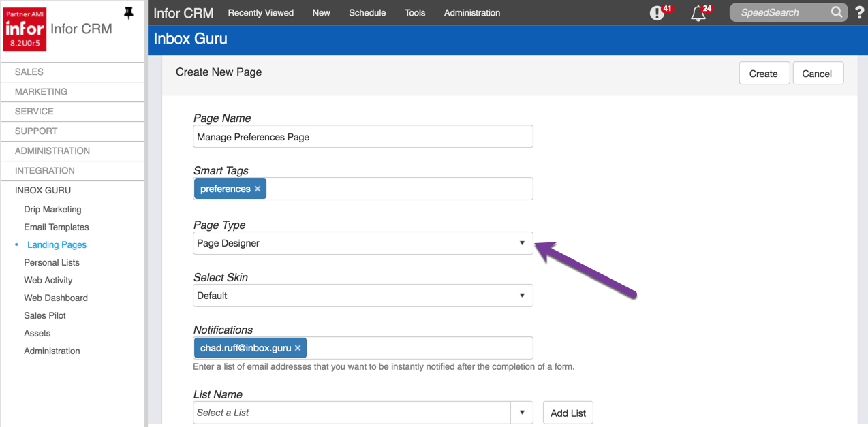Select Web Dashboard in the sidebar
The image size is (868, 427).
(55, 298)
